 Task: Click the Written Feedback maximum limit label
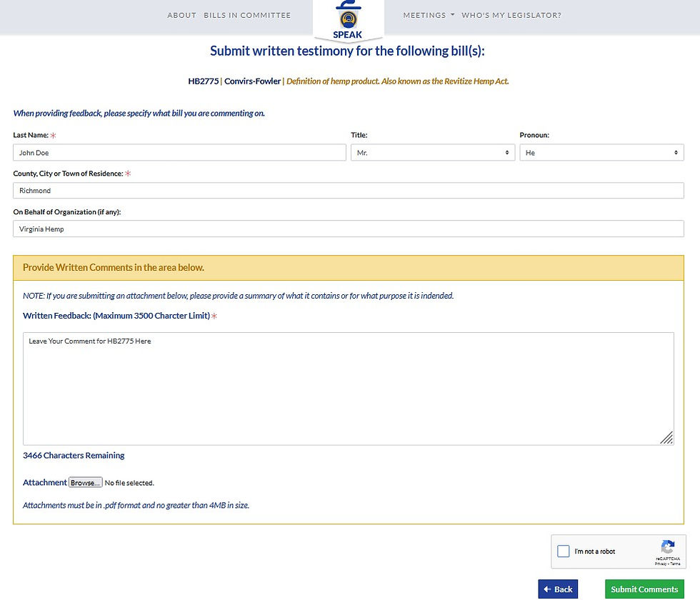coord(116,316)
